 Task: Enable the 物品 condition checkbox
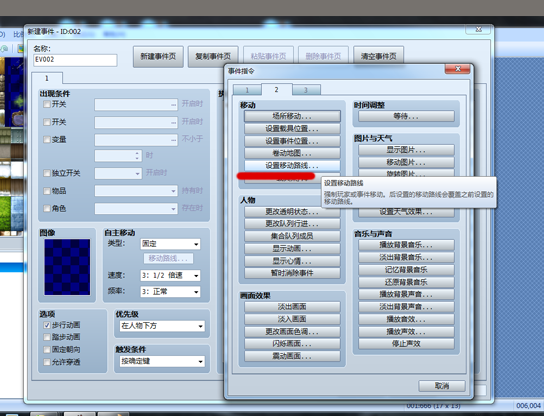coord(47,190)
